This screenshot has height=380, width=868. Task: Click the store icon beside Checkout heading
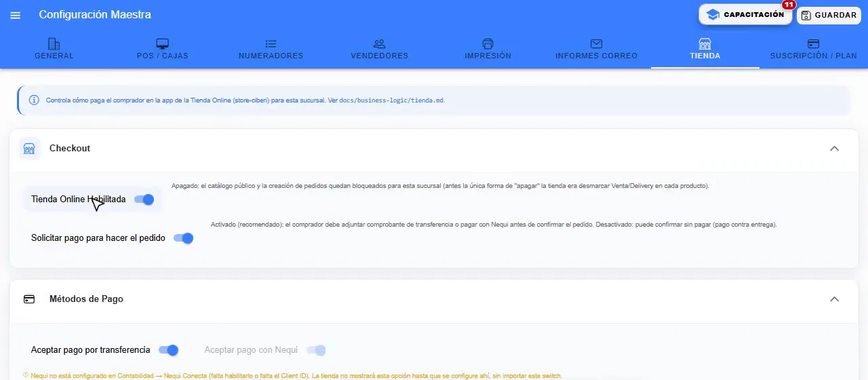click(29, 149)
